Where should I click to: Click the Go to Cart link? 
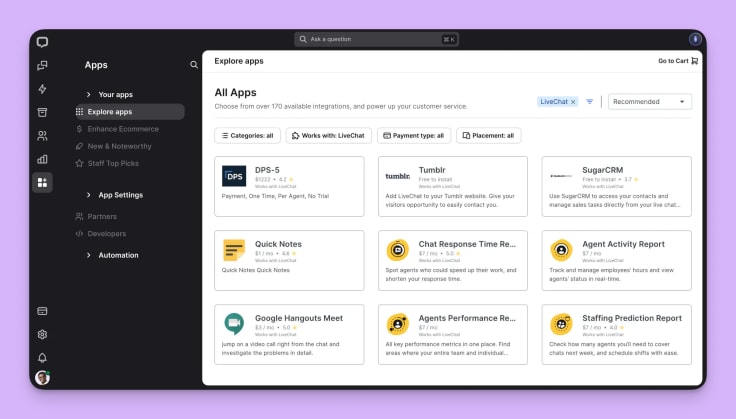(678, 61)
